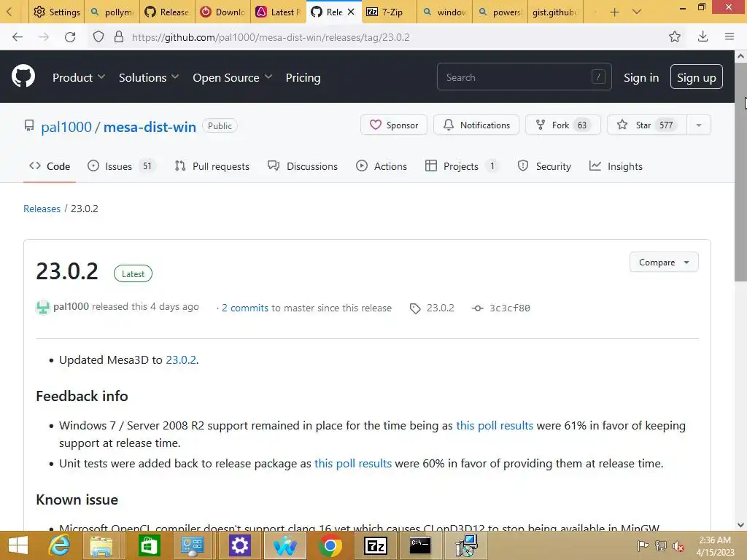The image size is (747, 560).
Task: Open the Actions tab
Action: [381, 166]
